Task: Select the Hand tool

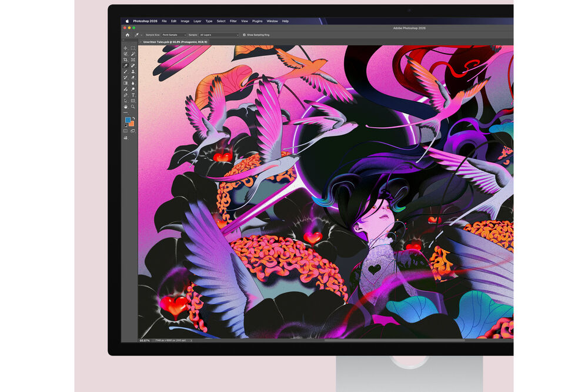Action: pos(126,107)
